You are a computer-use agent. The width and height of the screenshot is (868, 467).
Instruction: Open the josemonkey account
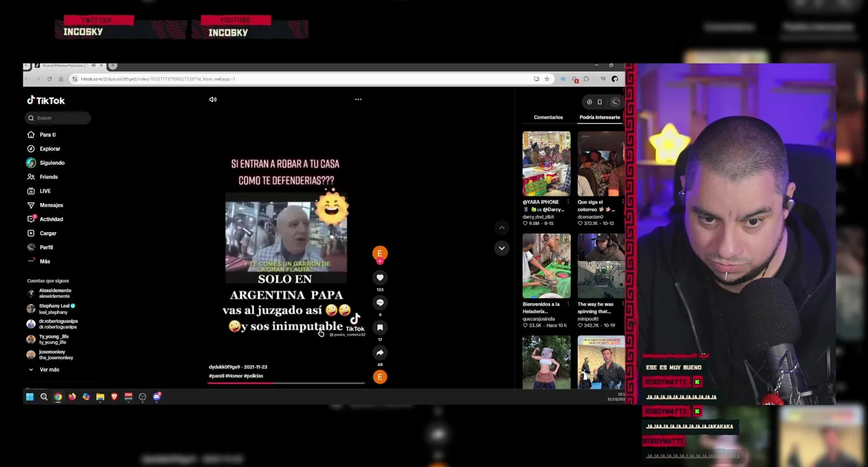pyautogui.click(x=49, y=355)
